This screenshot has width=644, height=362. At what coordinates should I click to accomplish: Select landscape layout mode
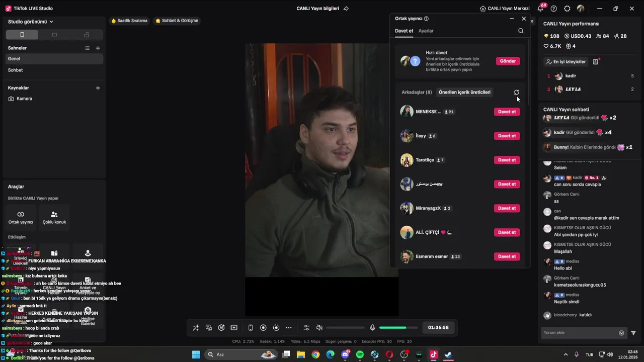[54, 35]
